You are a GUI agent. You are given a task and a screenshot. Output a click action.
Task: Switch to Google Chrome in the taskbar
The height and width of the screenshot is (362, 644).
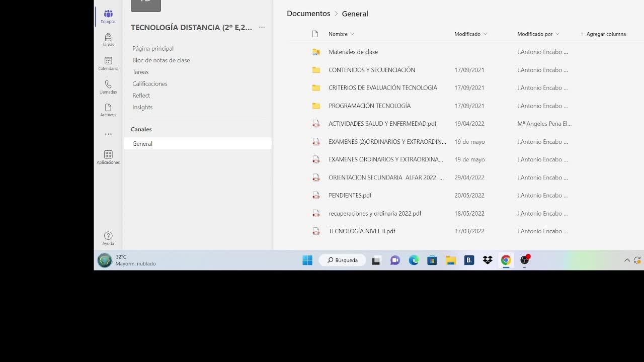point(506,260)
